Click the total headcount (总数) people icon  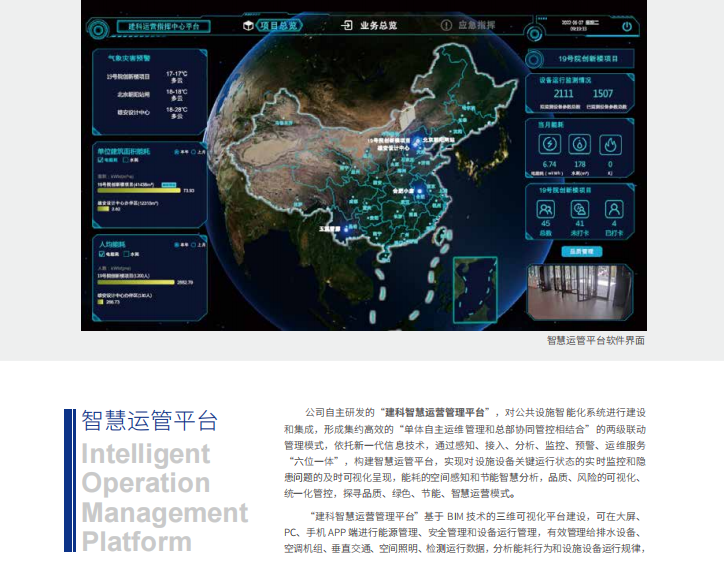tap(546, 210)
